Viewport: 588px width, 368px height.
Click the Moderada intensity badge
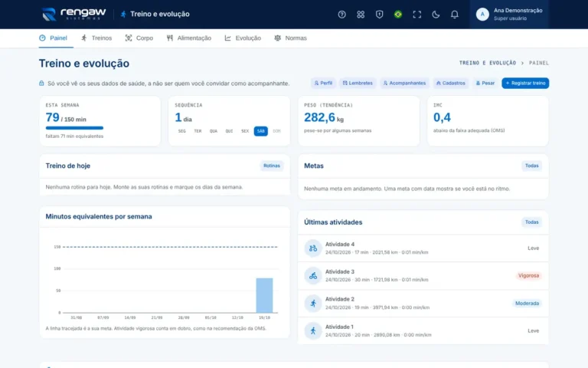[x=527, y=303]
